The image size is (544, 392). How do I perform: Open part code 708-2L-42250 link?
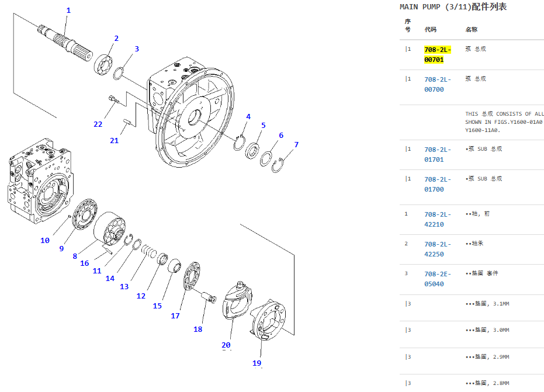pos(438,249)
